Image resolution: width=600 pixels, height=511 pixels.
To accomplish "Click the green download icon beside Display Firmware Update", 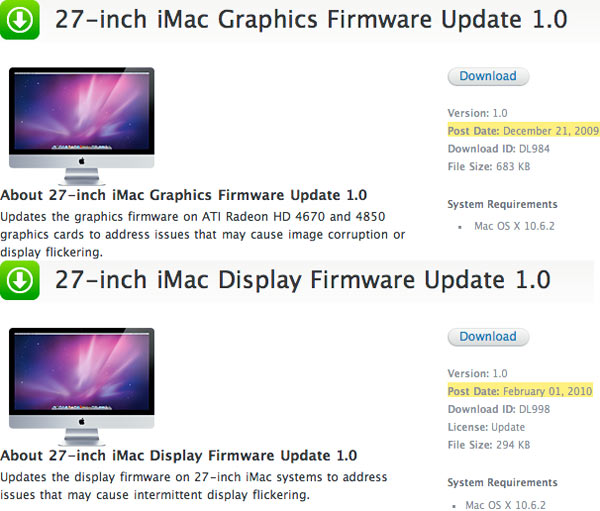I will [x=20, y=280].
